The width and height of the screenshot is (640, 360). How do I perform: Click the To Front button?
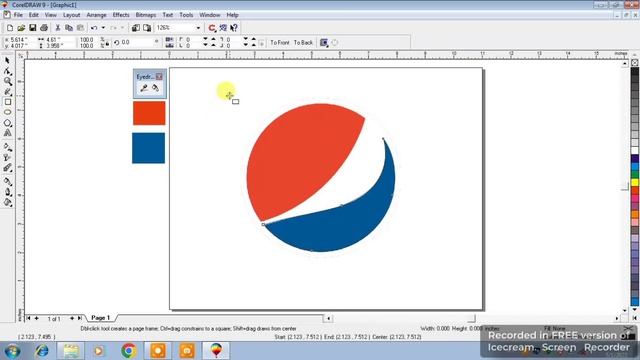pyautogui.click(x=280, y=42)
